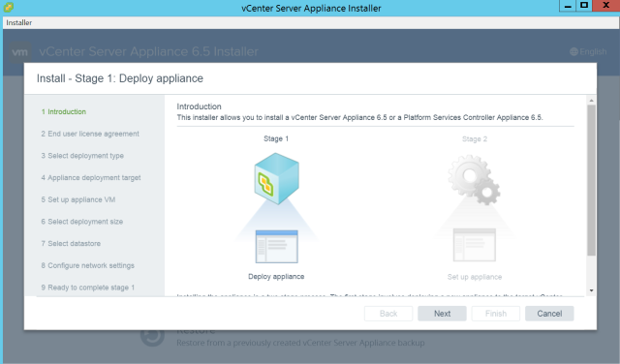Open the English language selector
The image size is (620, 364).
[588, 51]
